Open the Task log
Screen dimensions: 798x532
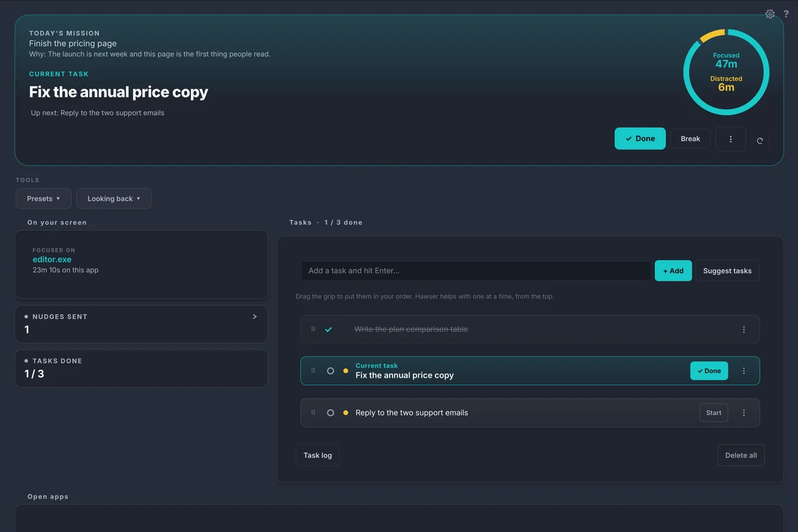coord(317,456)
